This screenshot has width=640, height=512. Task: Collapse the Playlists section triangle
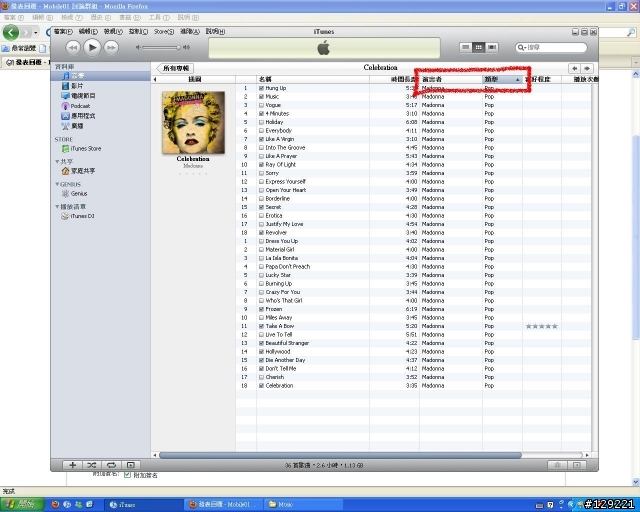click(57, 207)
